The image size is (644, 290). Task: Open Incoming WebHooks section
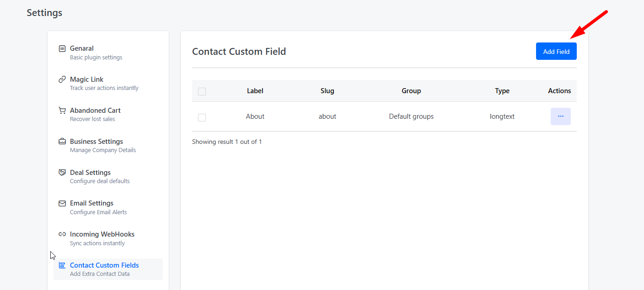pos(108,238)
